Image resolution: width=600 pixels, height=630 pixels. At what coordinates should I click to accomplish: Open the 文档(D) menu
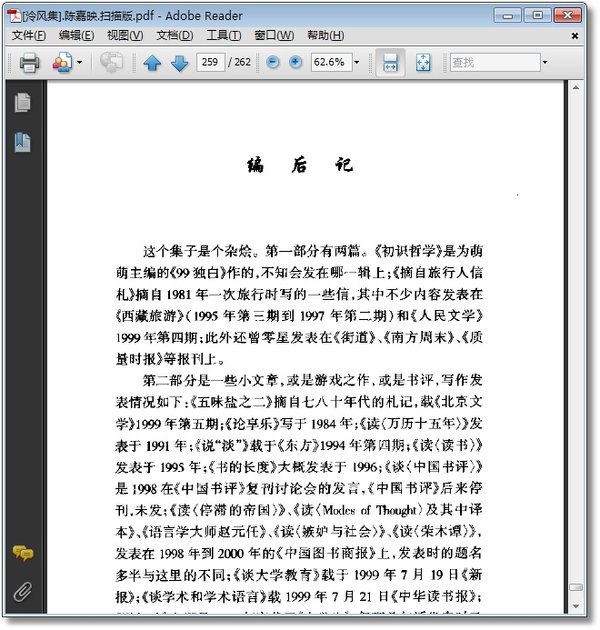point(174,35)
